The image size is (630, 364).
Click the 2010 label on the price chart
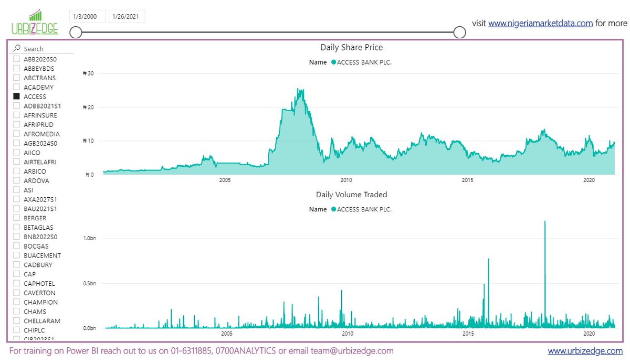[346, 180]
